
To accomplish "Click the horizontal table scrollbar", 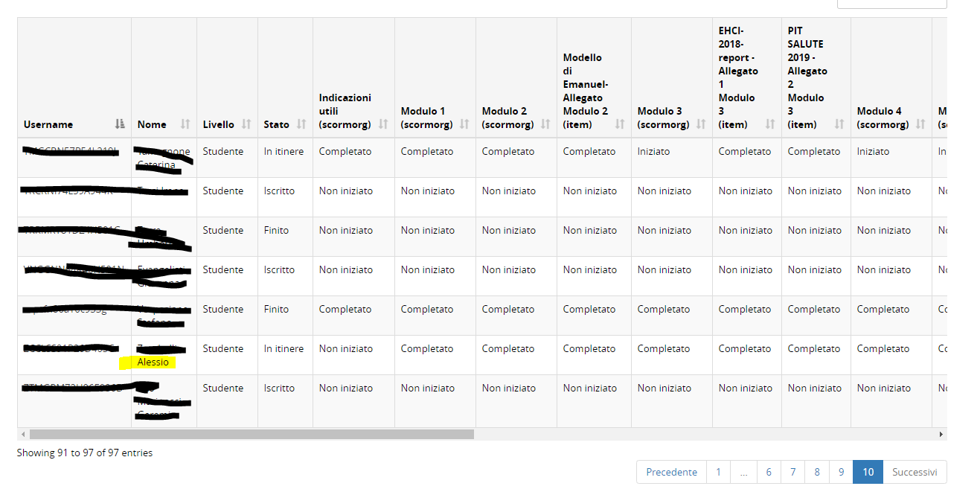I will point(252,434).
